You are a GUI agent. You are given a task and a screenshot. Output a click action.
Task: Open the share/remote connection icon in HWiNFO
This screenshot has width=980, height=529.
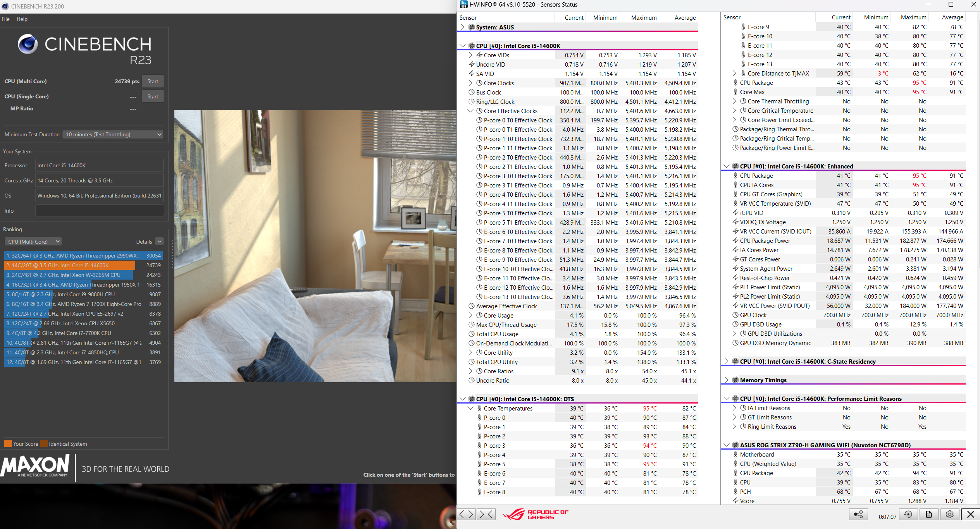pos(858,514)
